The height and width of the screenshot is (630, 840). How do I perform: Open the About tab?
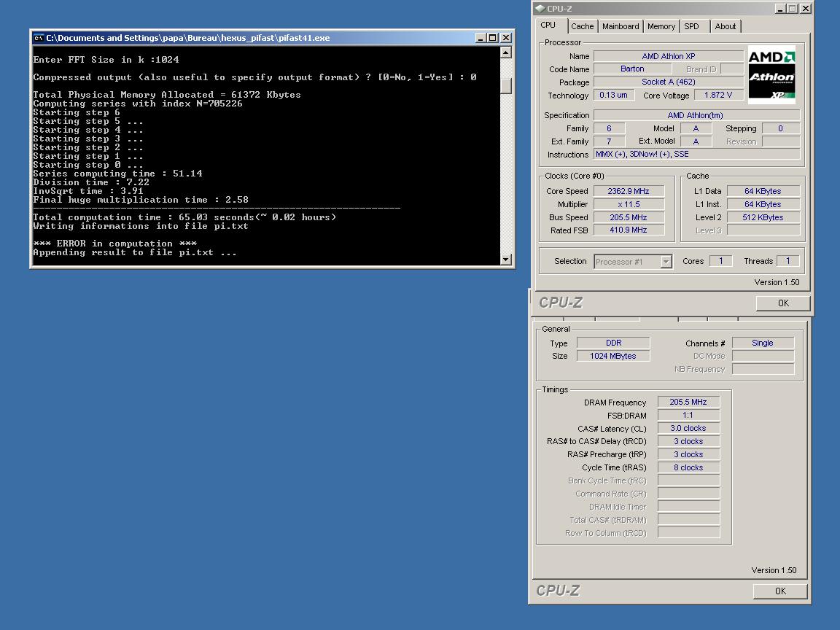(x=726, y=26)
